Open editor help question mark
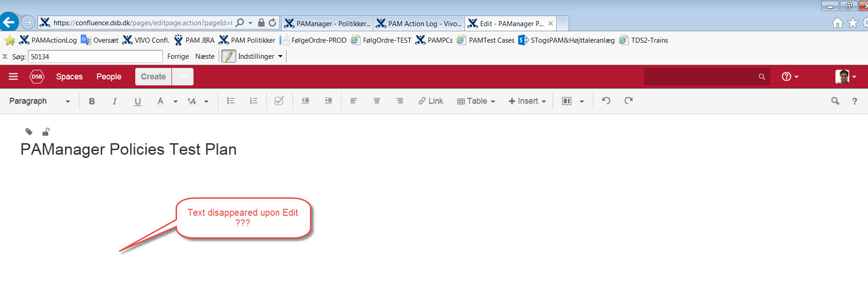This screenshot has height=308, width=868. pos(855,101)
